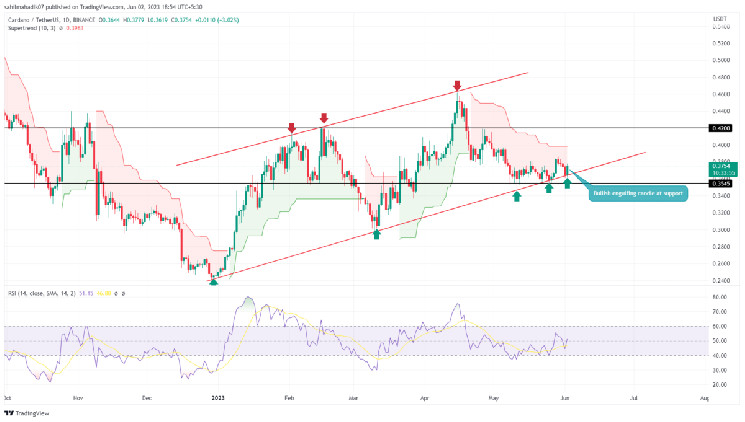The image size is (745, 422).
Task: Click the Cardano / TetherUS symbol title
Action: click(x=31, y=20)
